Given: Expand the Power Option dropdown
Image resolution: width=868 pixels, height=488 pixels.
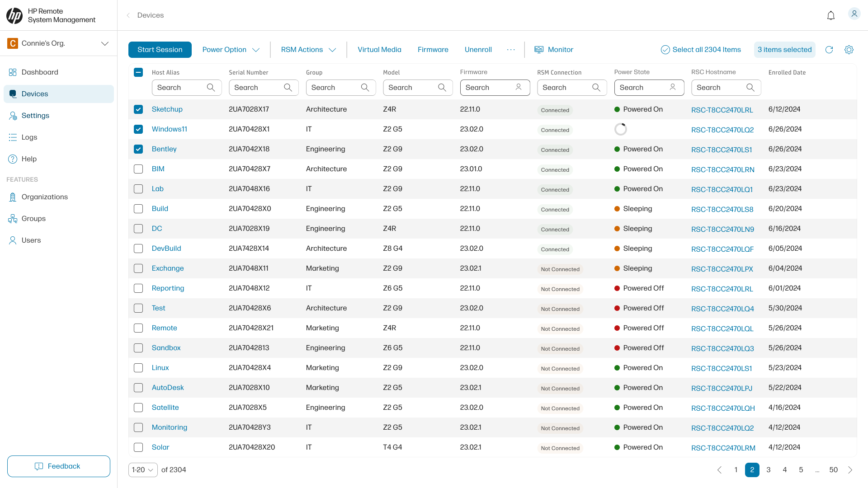Looking at the screenshot, I should 231,50.
